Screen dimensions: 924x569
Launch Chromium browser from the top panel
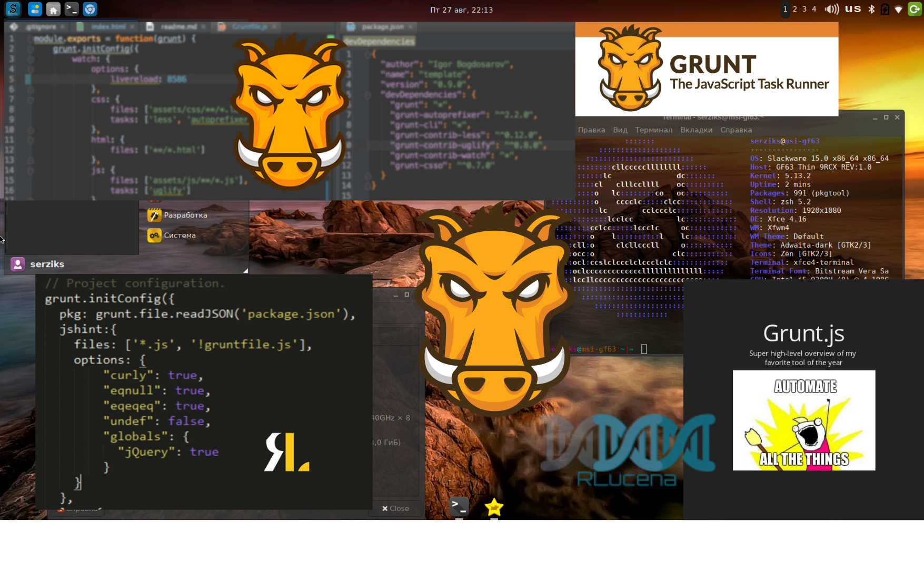[x=90, y=9]
